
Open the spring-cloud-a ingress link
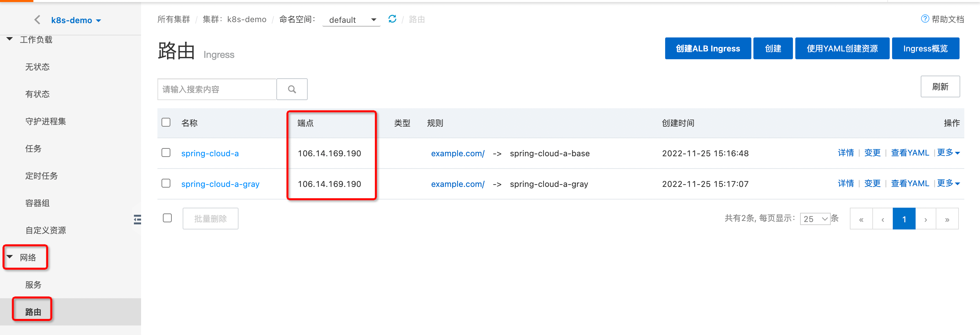210,153
